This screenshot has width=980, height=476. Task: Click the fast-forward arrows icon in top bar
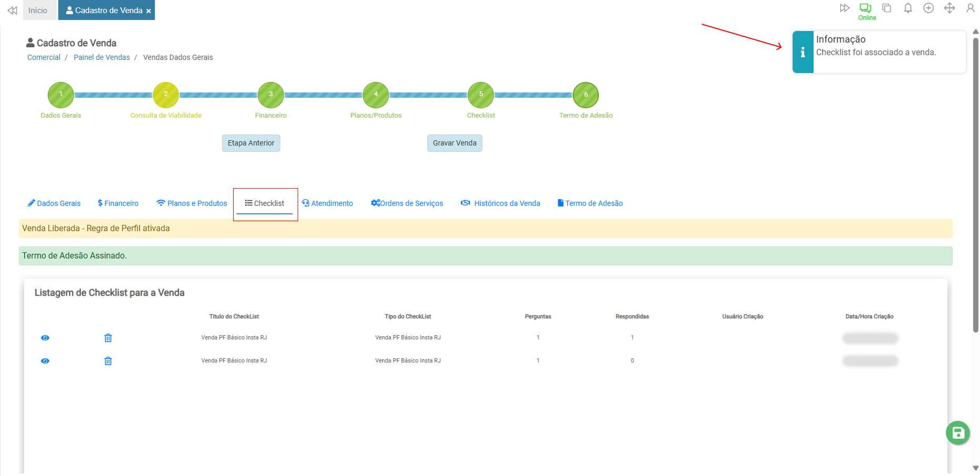pos(845,8)
